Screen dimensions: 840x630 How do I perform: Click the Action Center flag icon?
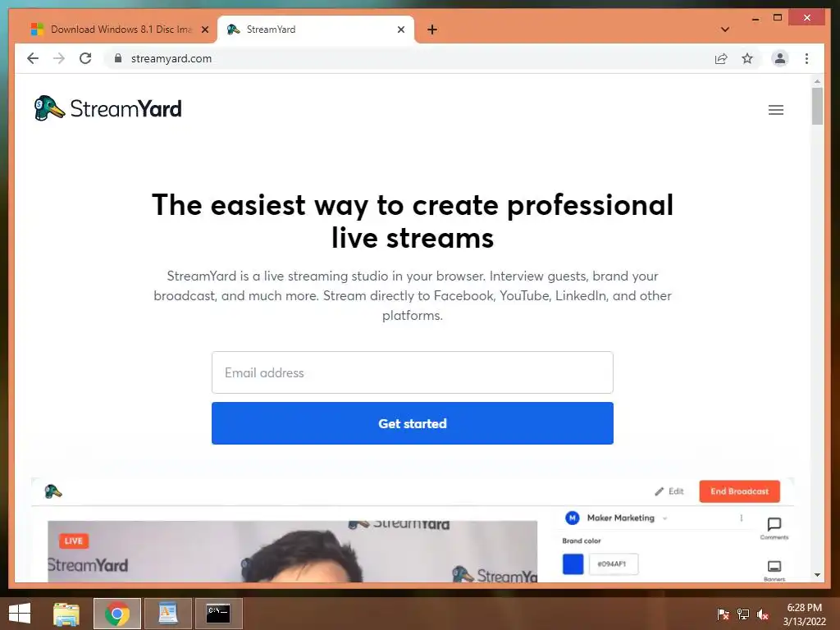tap(723, 614)
